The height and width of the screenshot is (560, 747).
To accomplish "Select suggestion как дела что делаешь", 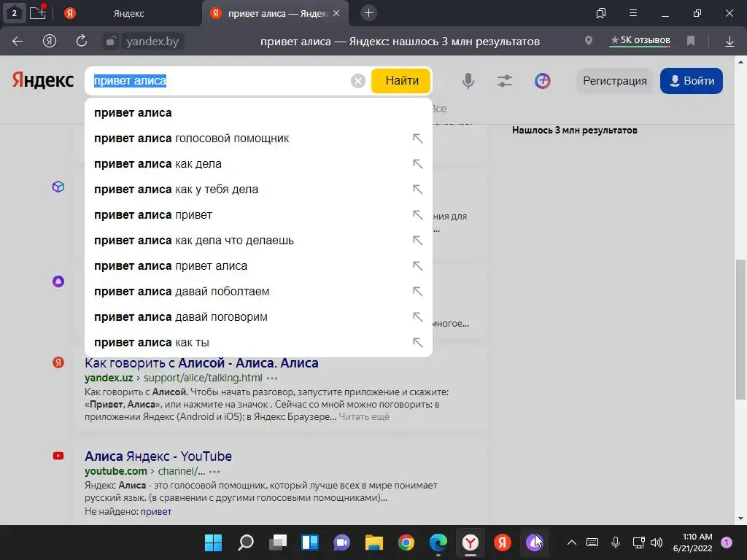I will pos(258,241).
